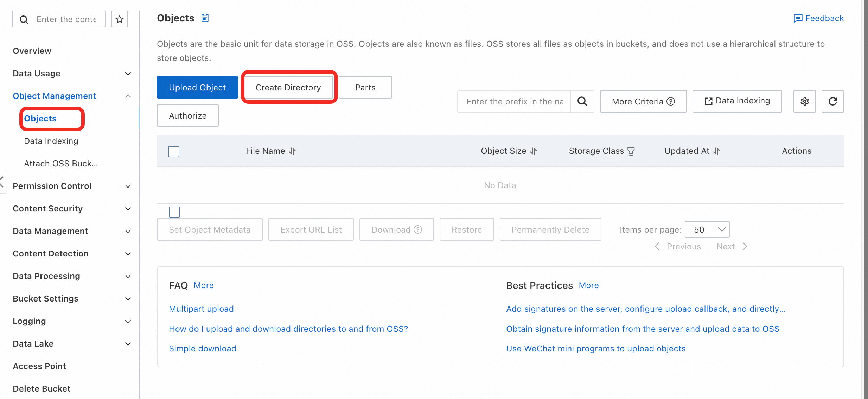Click the favorites star icon
This screenshot has height=399, width=868.
tap(120, 19)
